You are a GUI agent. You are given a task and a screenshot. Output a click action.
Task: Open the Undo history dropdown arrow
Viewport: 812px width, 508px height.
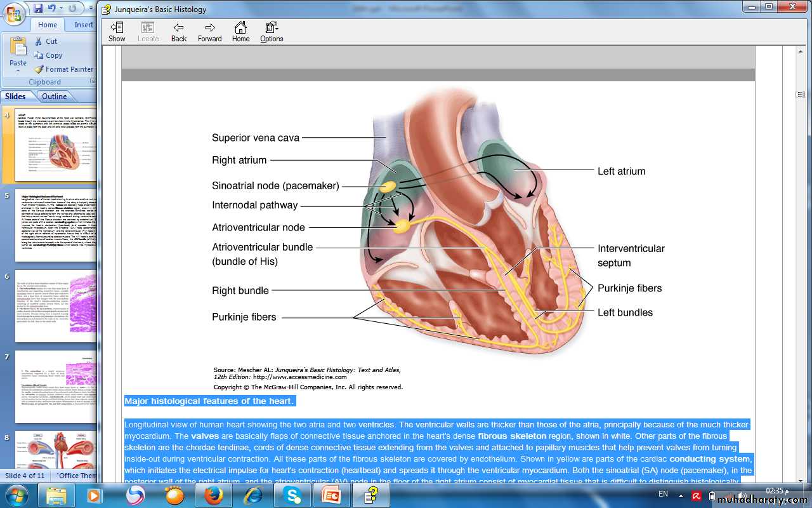[x=62, y=9]
